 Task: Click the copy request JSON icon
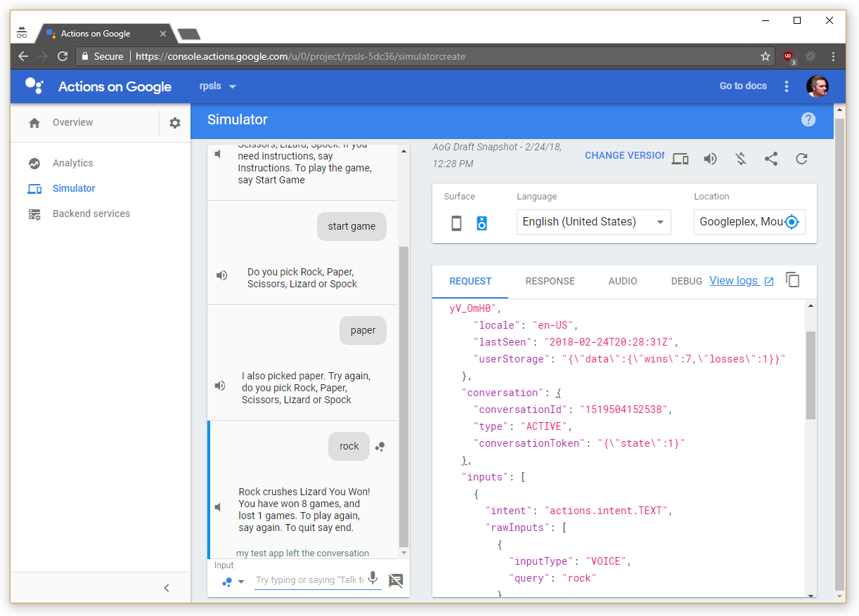(x=793, y=280)
